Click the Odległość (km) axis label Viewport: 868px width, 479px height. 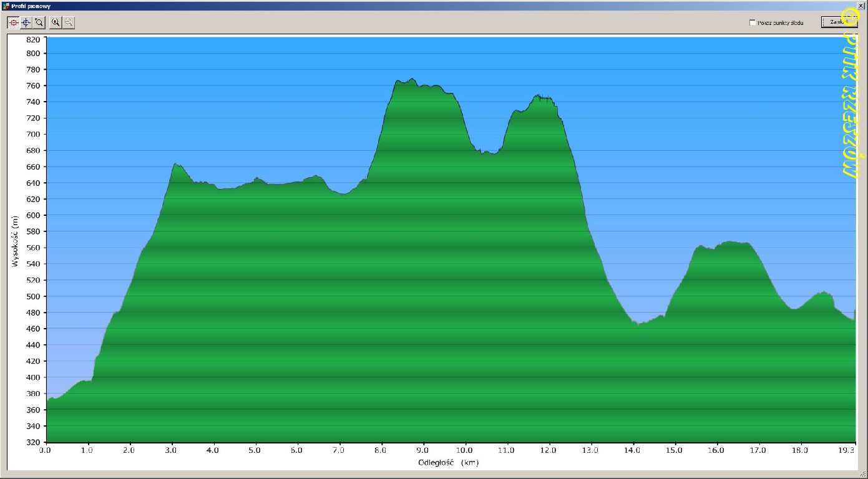pos(449,462)
